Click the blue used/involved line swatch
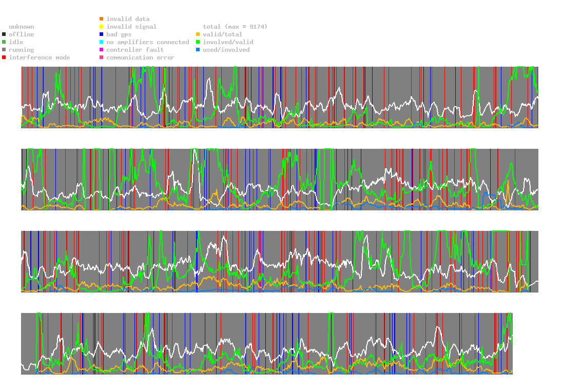The image size is (562, 392). (x=198, y=50)
